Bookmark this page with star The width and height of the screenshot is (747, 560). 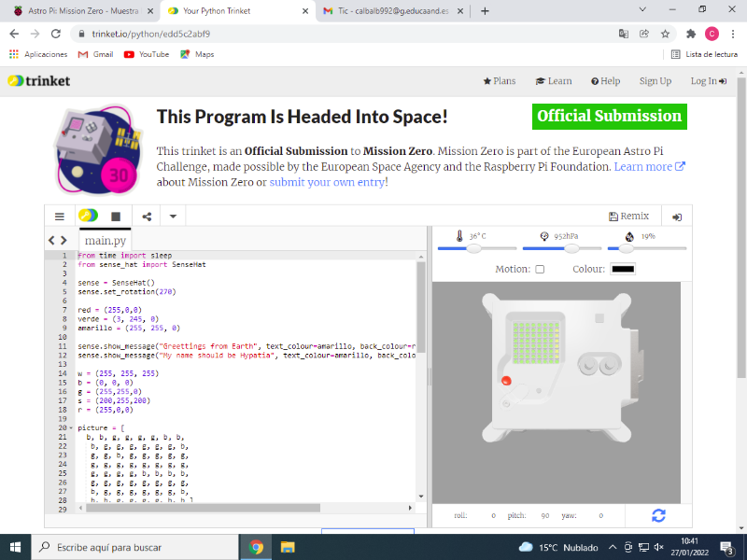pos(665,34)
